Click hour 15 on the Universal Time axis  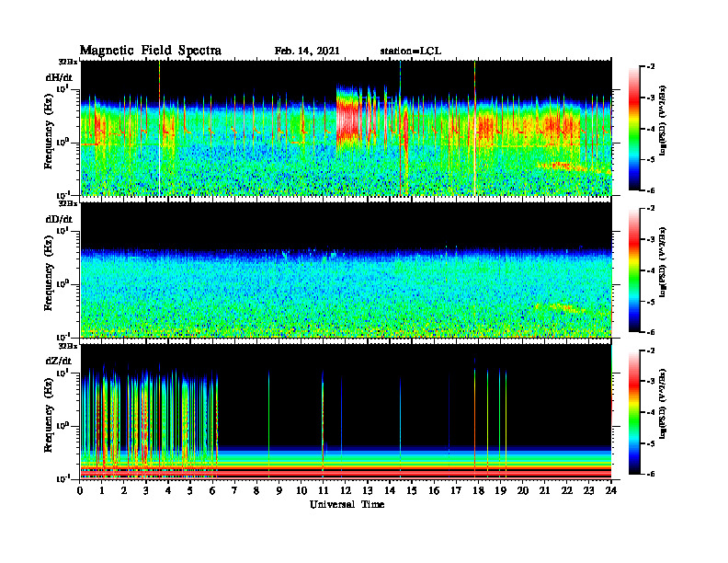[x=412, y=490]
